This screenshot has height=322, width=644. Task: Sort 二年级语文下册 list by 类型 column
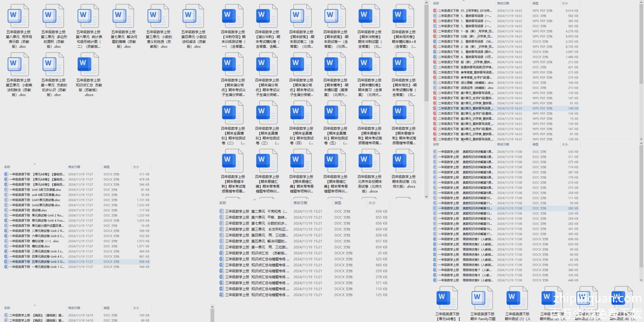(x=535, y=3)
